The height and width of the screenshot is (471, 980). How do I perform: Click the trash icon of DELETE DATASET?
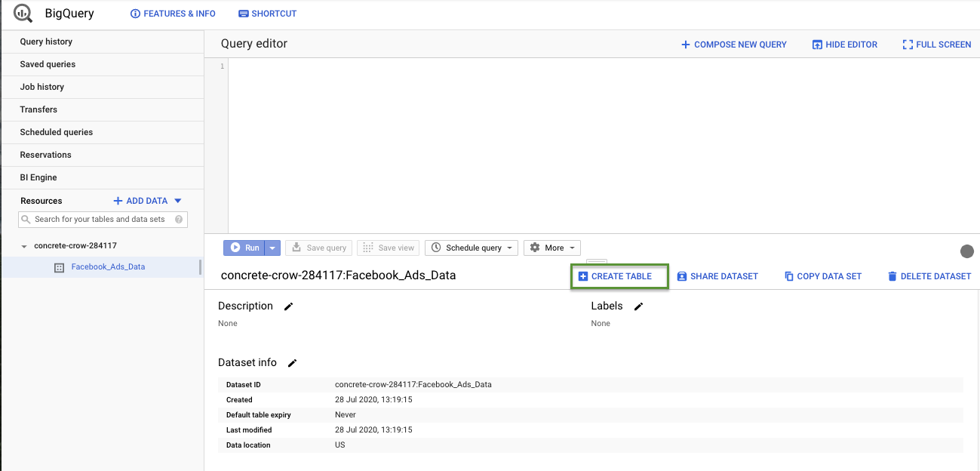click(x=892, y=276)
